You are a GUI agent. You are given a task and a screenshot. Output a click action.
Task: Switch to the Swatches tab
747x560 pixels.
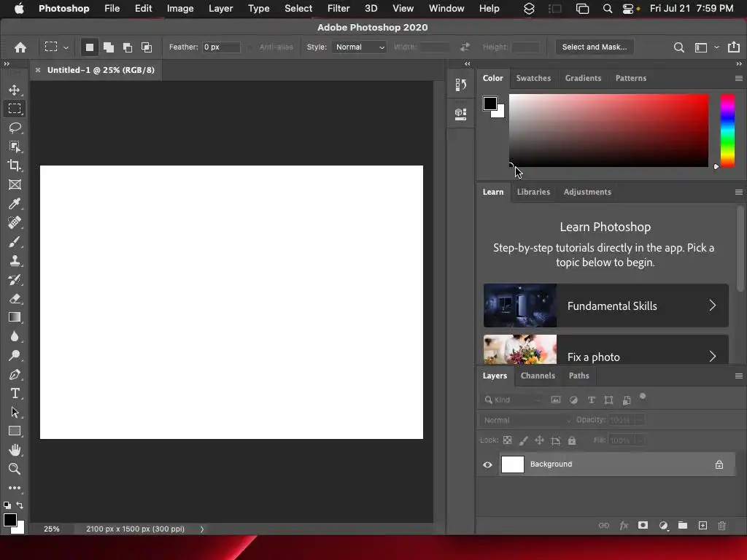coord(533,78)
